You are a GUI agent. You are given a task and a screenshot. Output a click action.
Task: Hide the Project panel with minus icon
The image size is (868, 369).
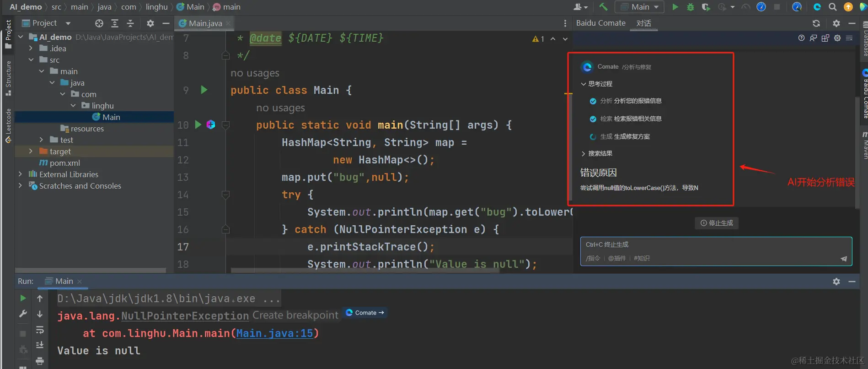point(166,23)
